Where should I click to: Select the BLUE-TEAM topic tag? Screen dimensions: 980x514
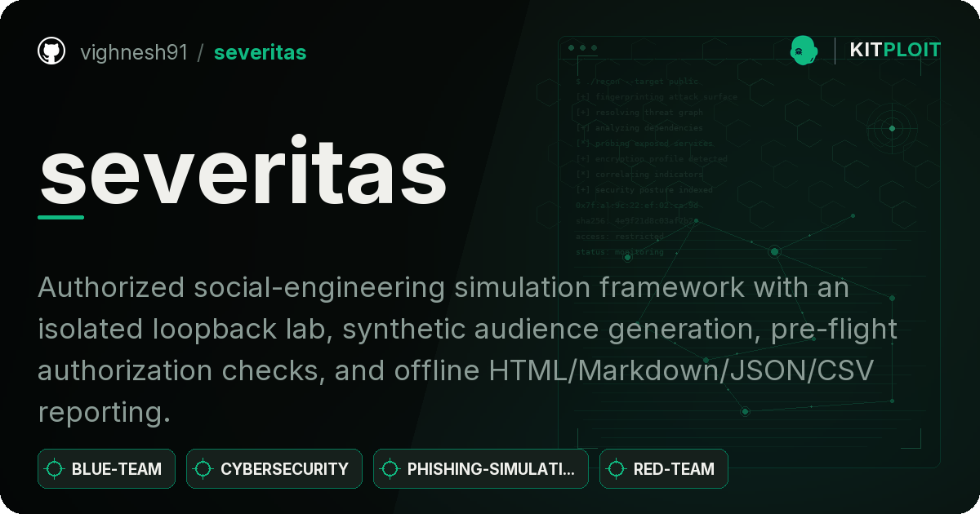[106, 469]
